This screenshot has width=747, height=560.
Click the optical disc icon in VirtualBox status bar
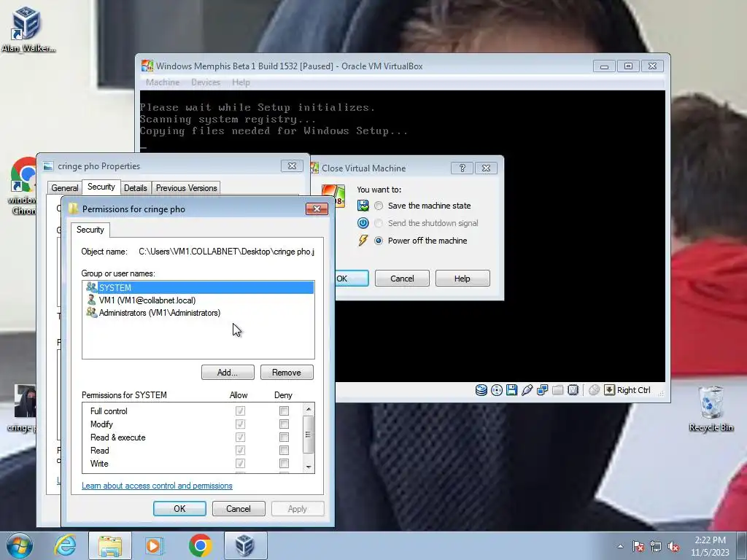click(496, 390)
